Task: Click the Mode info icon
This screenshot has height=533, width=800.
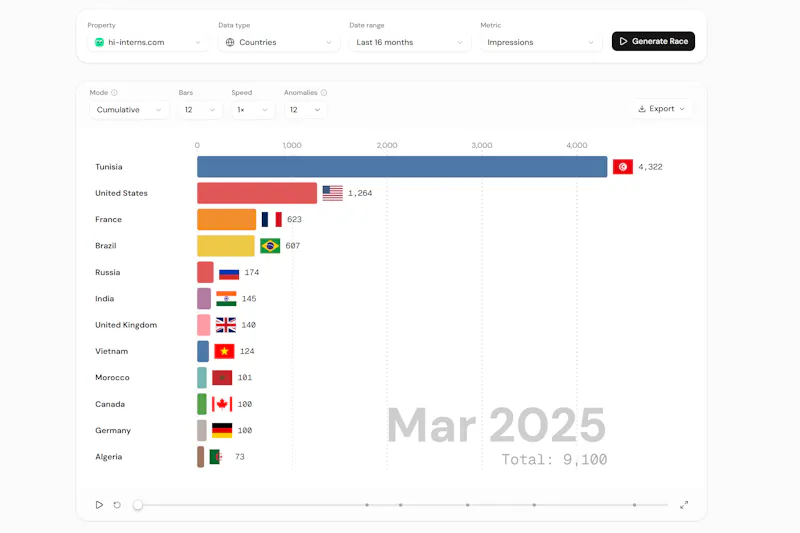Action: pyautogui.click(x=114, y=93)
